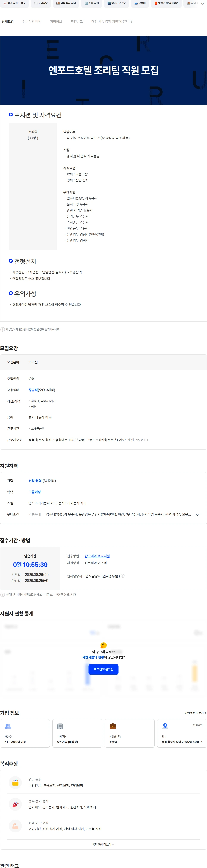Click the remaining time 0일 countdown
Viewport: 207px width, 868px height.
30,565
